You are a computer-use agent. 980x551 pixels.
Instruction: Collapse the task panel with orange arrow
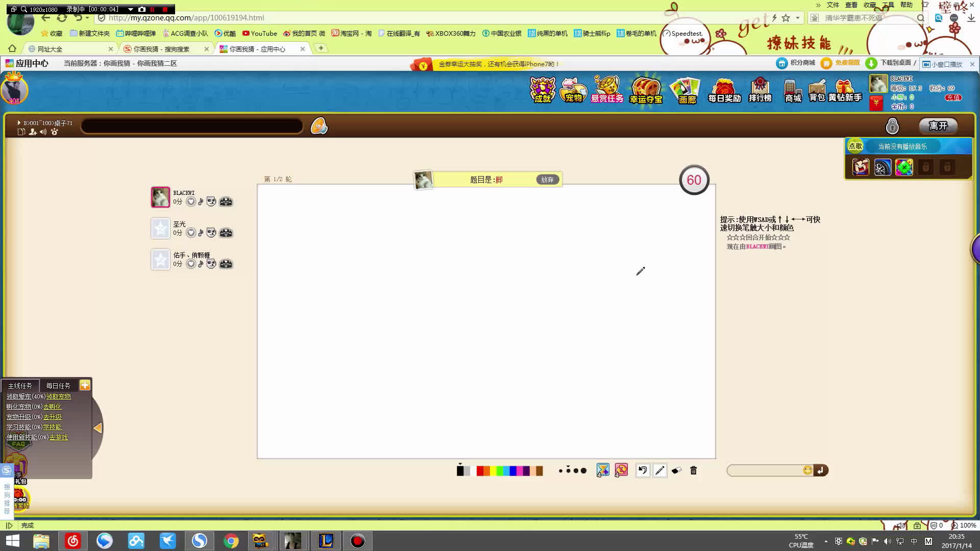click(x=97, y=428)
